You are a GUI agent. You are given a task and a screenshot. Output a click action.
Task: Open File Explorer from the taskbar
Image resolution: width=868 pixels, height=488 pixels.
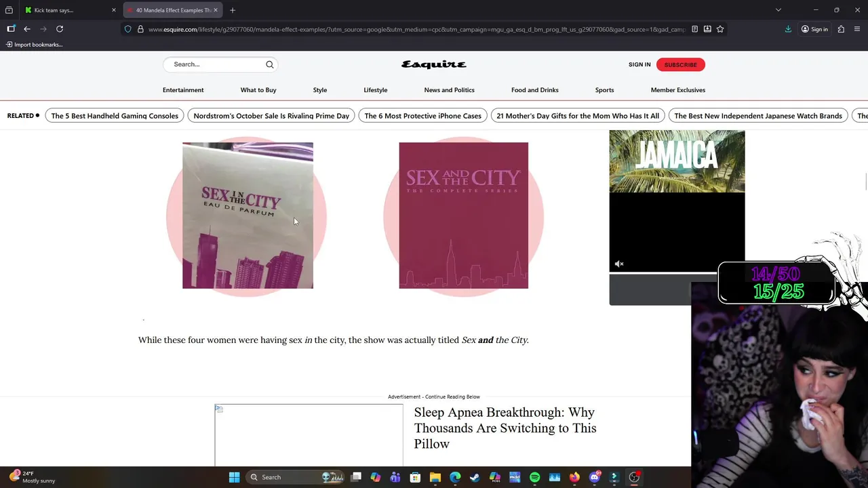[435, 477]
